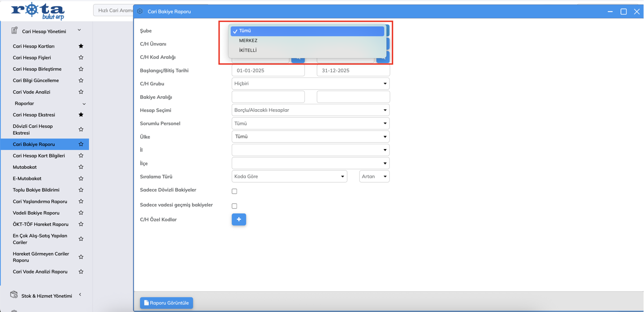The height and width of the screenshot is (312, 644).
Task: Expand the Sıralama Türü Koda Göre dropdown
Action: pos(289,176)
